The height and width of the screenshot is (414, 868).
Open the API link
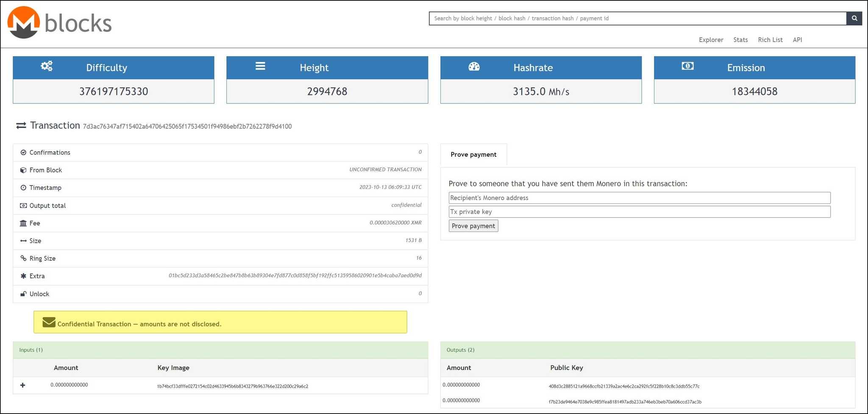(797, 40)
